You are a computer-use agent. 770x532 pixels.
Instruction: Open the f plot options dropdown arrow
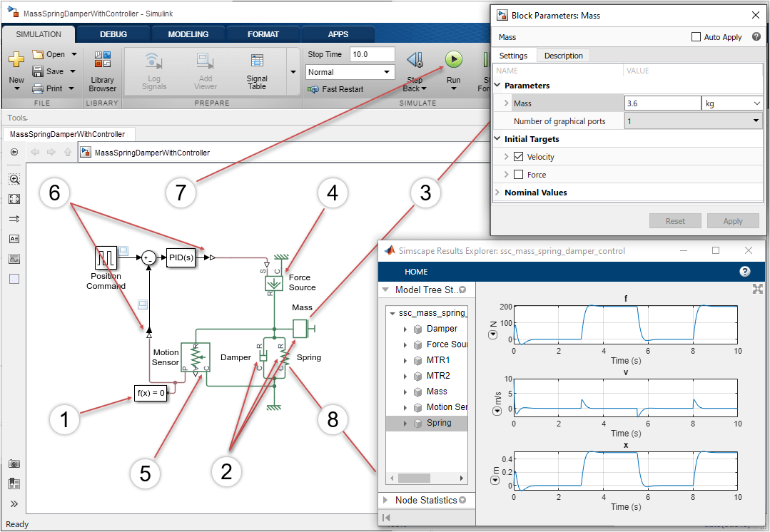492,335
